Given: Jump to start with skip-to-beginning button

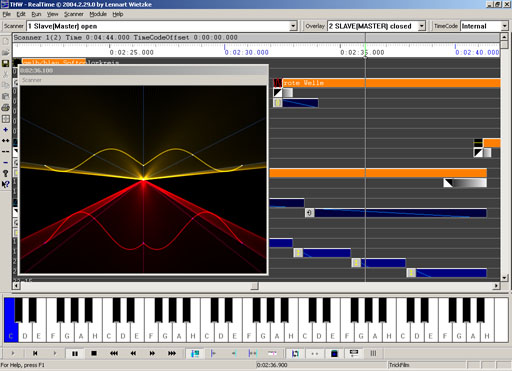Looking at the screenshot, I should (35, 353).
